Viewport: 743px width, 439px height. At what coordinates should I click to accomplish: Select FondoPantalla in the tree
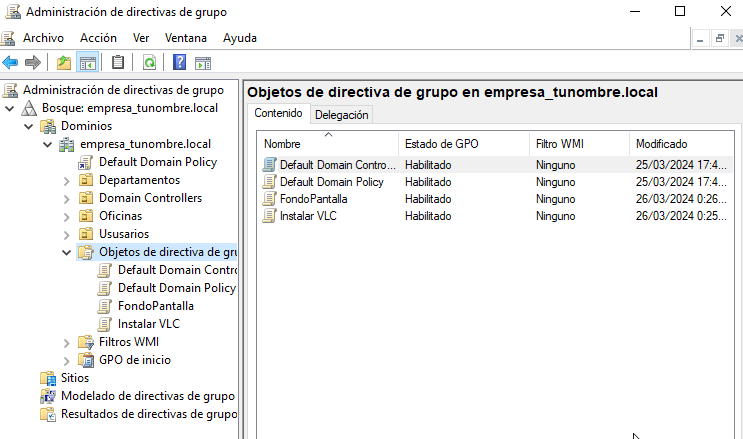point(155,306)
